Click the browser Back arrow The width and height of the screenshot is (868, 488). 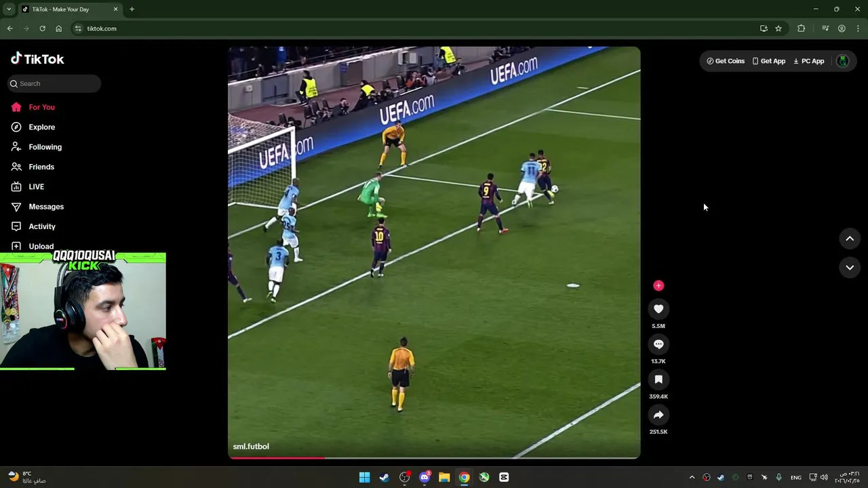9,28
